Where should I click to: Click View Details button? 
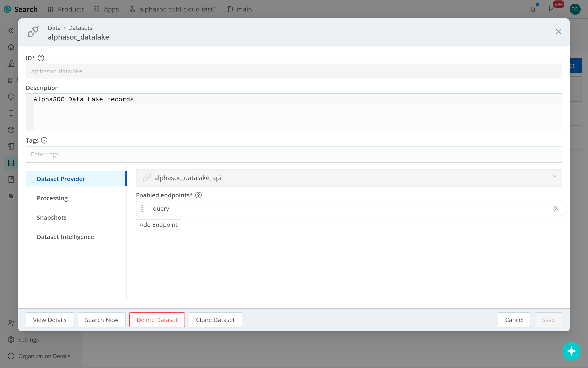50,320
